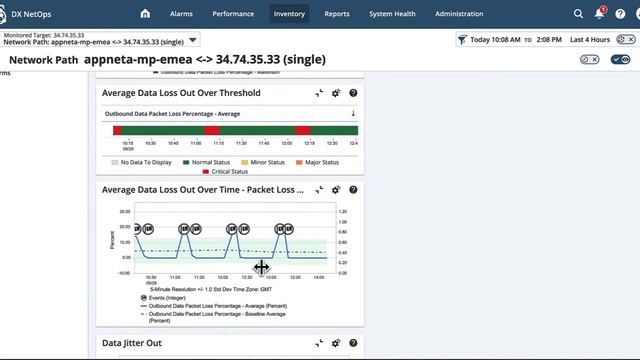Click the 2:08 PM end time
This screenshot has width=640, height=360.
click(x=549, y=40)
